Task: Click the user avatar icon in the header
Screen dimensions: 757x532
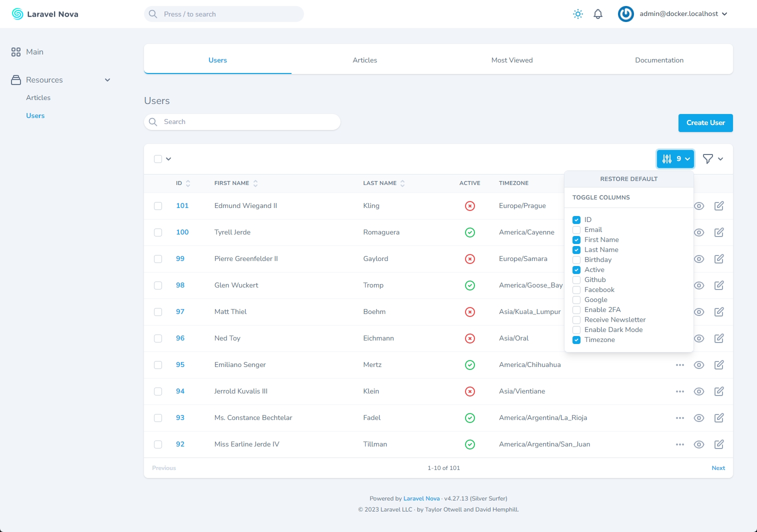Action: pos(625,14)
